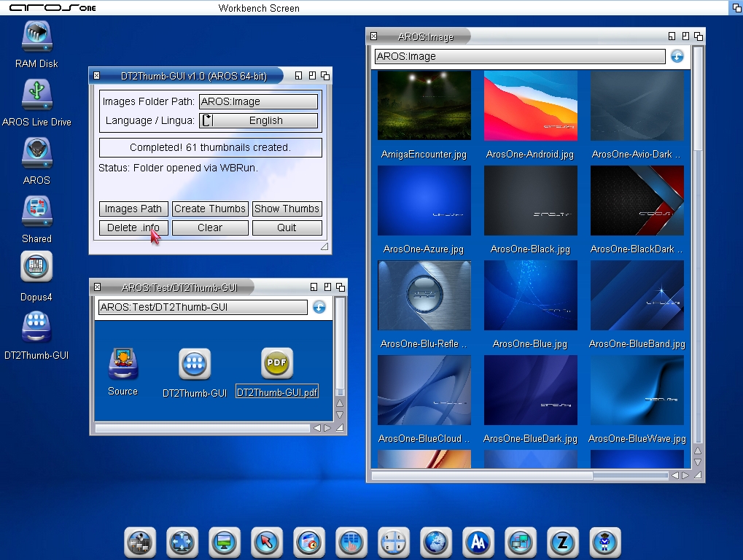Click the character figure dock icon

coord(605,542)
